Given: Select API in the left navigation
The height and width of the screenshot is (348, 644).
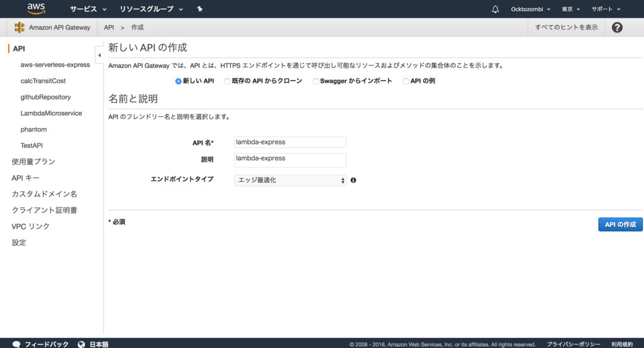Looking at the screenshot, I should click(x=19, y=48).
